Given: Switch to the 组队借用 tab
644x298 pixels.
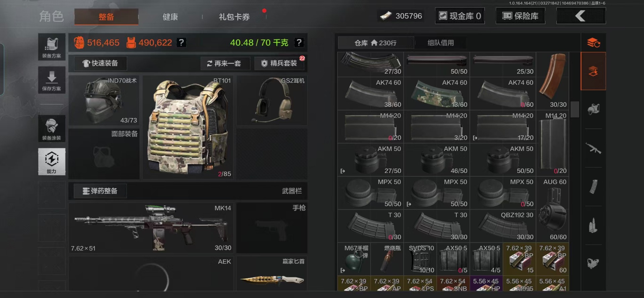Looking at the screenshot, I should (x=440, y=43).
